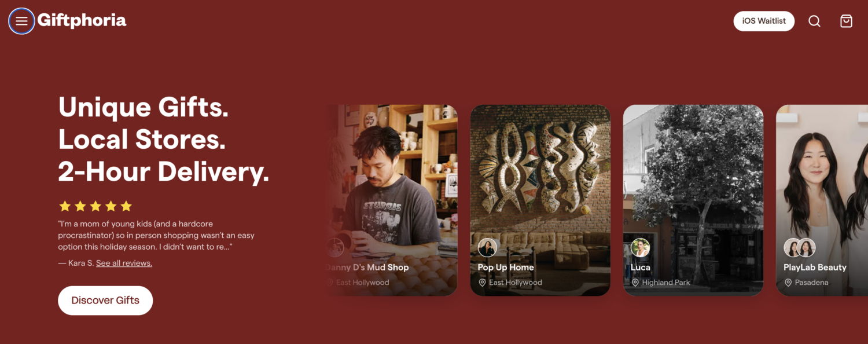Click the Luca owner avatar

(640, 248)
